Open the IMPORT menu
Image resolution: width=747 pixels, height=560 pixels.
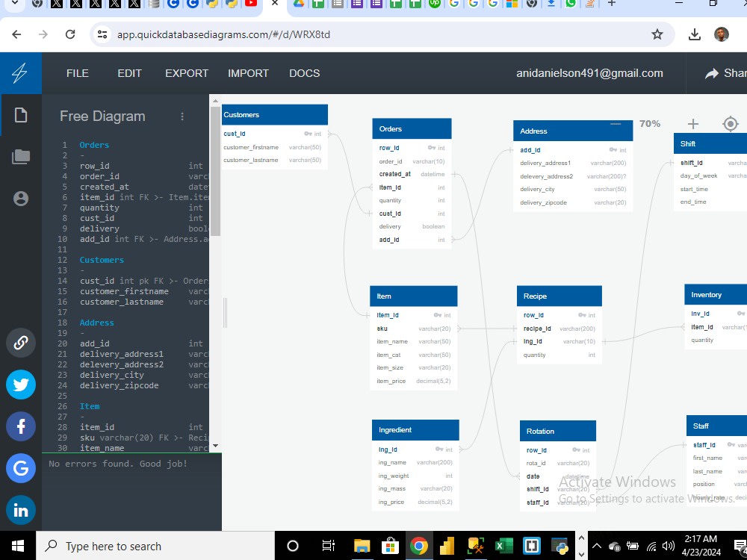pos(248,73)
